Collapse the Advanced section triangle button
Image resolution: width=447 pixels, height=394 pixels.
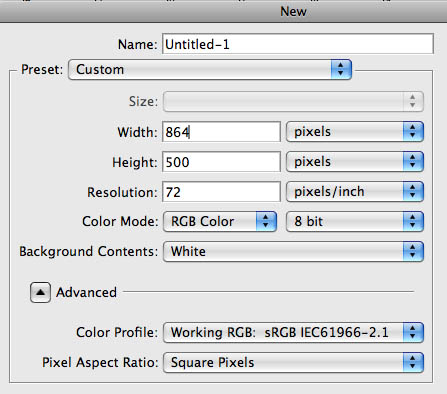(x=40, y=292)
